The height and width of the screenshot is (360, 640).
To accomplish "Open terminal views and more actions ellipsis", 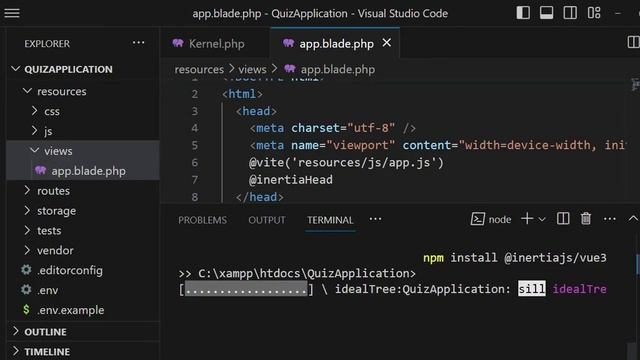I will click(609, 219).
